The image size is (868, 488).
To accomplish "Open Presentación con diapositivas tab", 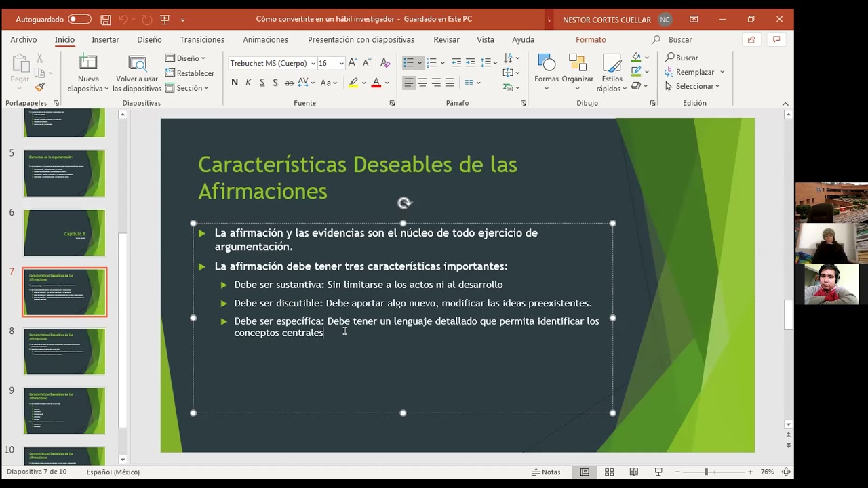I will (361, 40).
